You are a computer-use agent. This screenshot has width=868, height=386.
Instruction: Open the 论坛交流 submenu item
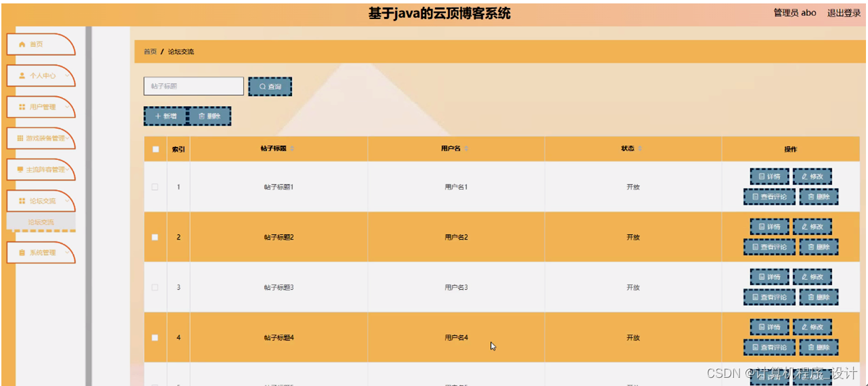pos(41,222)
